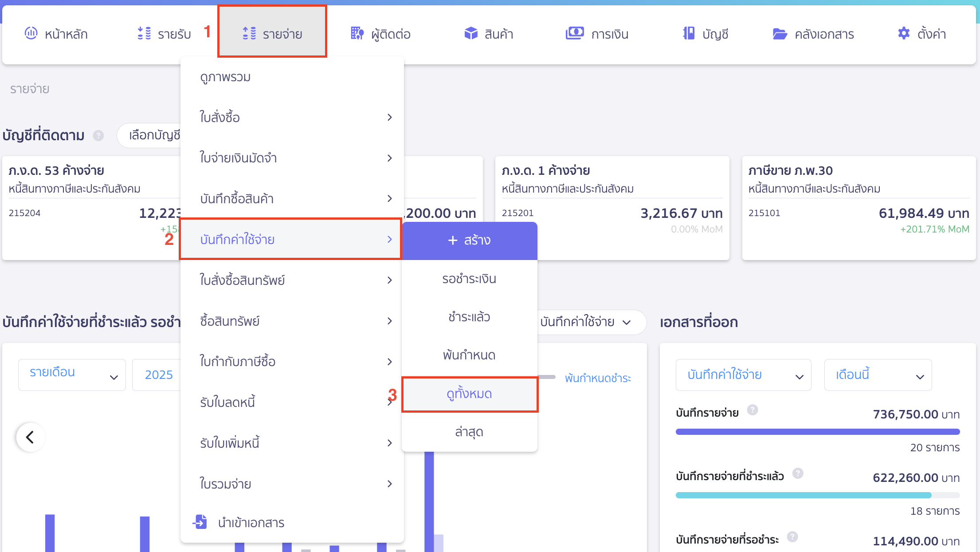Click the สินค้า product box icon
This screenshot has width=980, height=552.
coord(471,33)
